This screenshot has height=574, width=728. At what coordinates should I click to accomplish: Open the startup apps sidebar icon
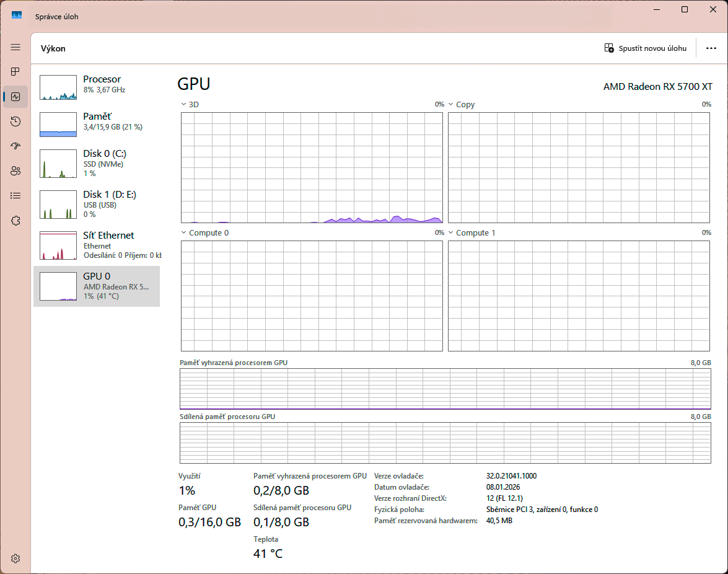tap(15, 146)
